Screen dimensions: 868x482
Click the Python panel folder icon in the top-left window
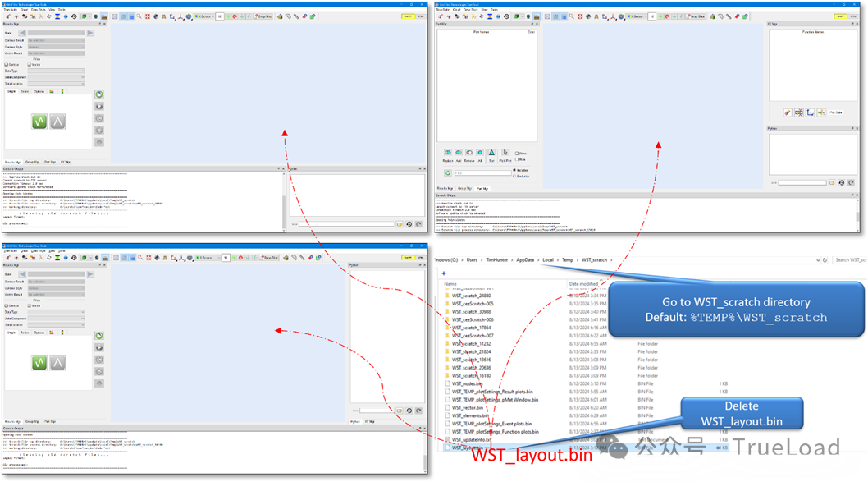click(399, 224)
